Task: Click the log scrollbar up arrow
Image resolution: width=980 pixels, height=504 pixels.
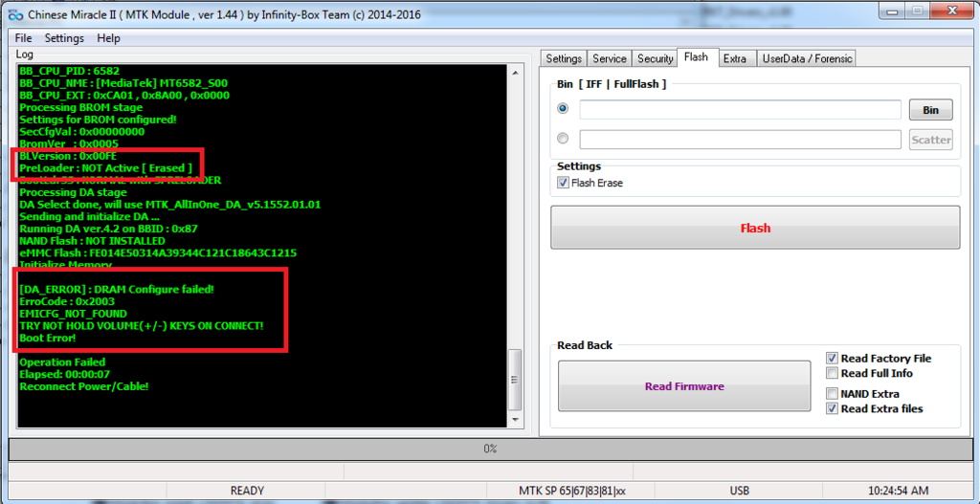Action: point(515,72)
